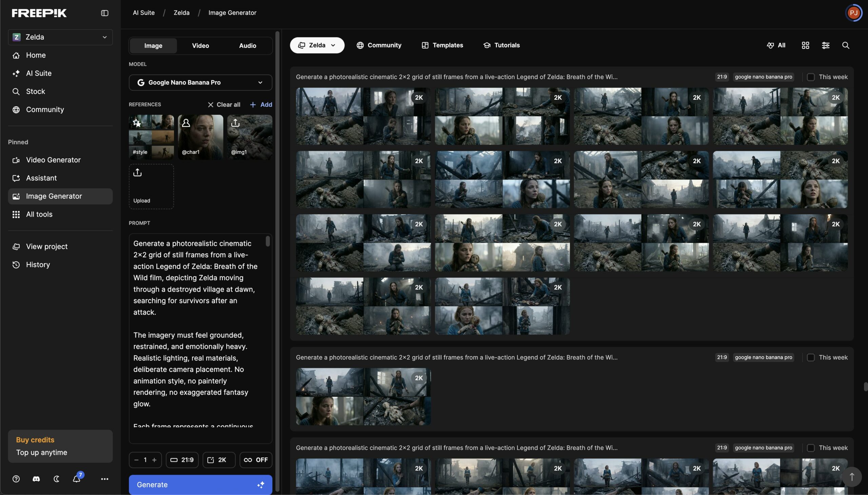Select the #style reference thumbnail
Screen dimensions: 868x495
(x=151, y=137)
